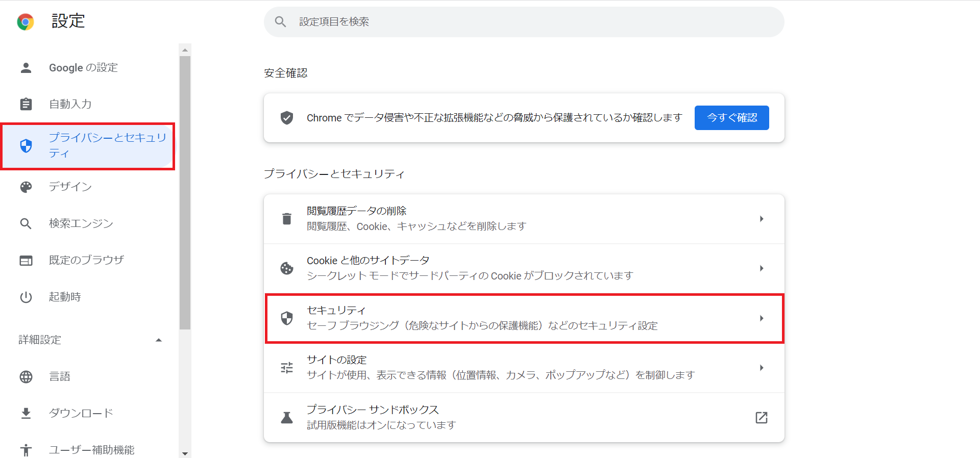The image size is (980, 458).
Task: Click the checkmark shield icon in 安全確認 card
Action: tap(287, 118)
